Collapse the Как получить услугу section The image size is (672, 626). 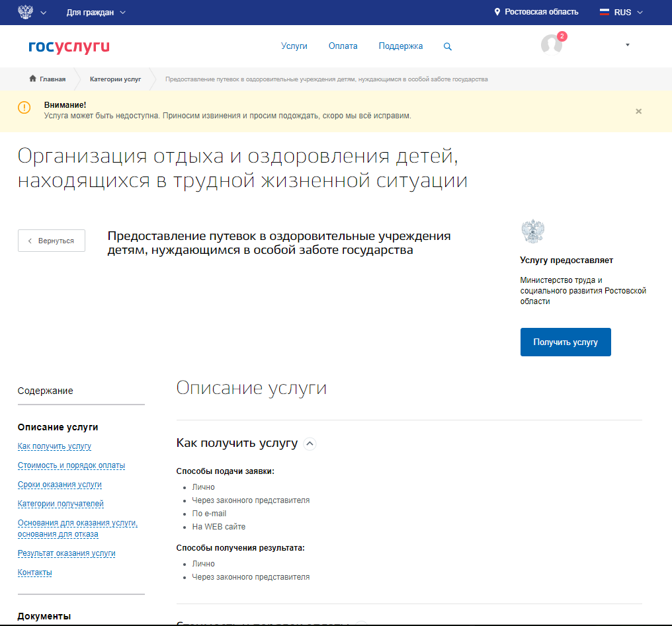tap(310, 444)
